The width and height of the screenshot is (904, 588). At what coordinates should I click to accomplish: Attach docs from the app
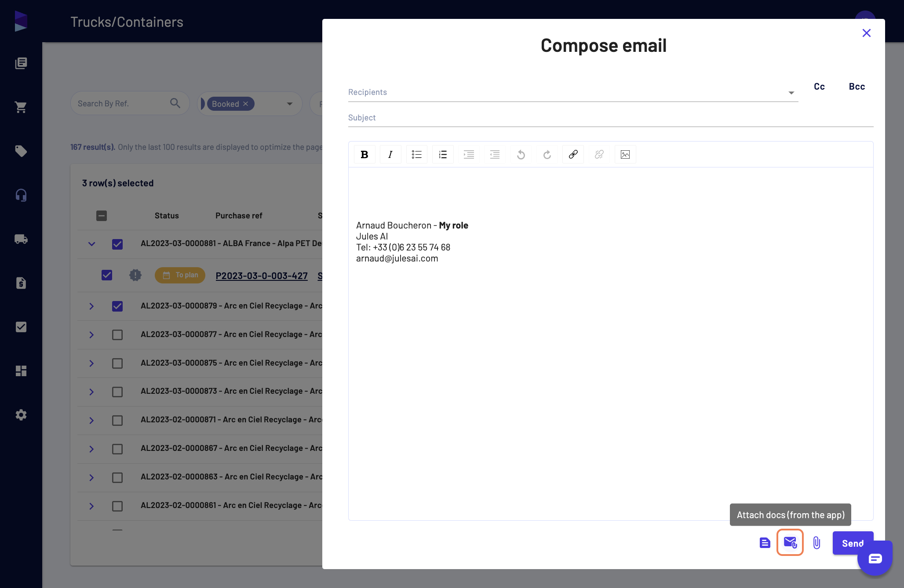click(x=790, y=543)
